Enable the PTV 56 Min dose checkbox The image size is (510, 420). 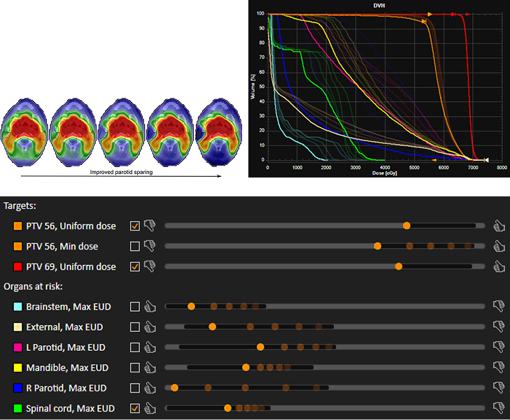point(135,246)
